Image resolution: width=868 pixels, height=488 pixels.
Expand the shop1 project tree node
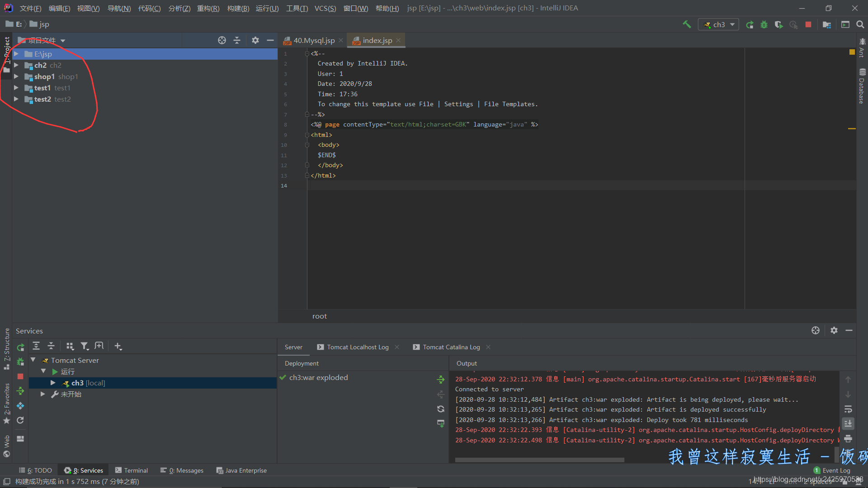pos(15,76)
